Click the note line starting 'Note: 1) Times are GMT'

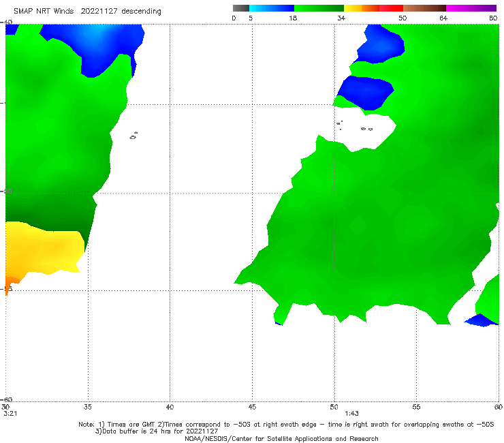click(x=286, y=425)
